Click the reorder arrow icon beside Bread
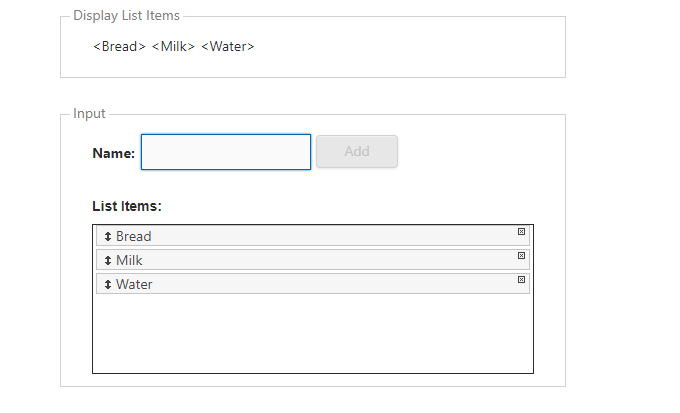The image size is (680, 413). pyautogui.click(x=108, y=236)
